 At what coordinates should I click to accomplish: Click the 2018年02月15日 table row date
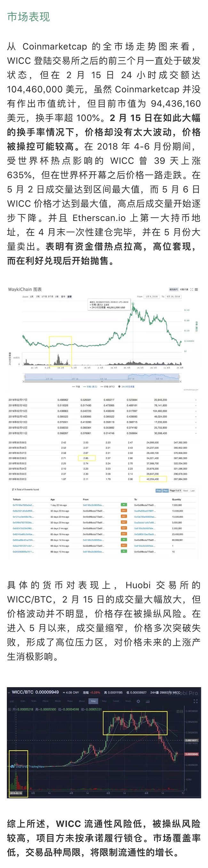(x=18, y=411)
